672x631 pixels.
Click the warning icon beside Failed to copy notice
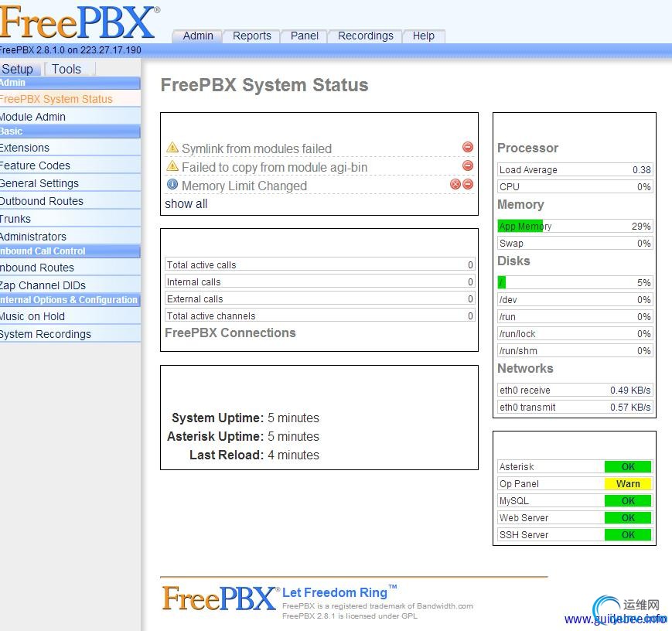click(172, 166)
